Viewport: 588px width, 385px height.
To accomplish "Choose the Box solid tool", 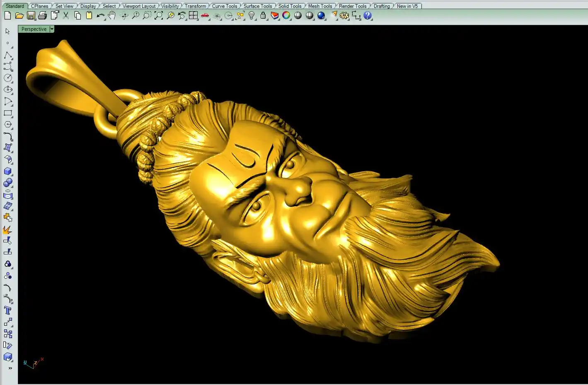I will [8, 171].
